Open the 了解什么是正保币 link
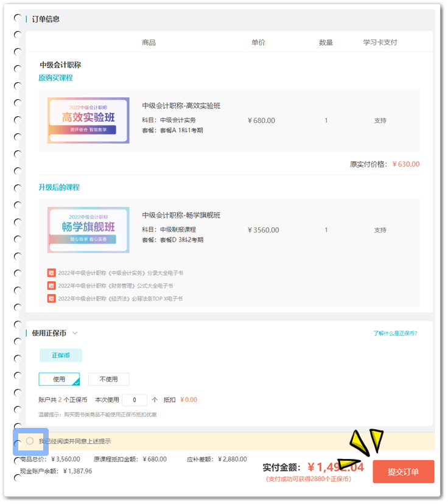This screenshot has height=504, width=448. point(395,334)
